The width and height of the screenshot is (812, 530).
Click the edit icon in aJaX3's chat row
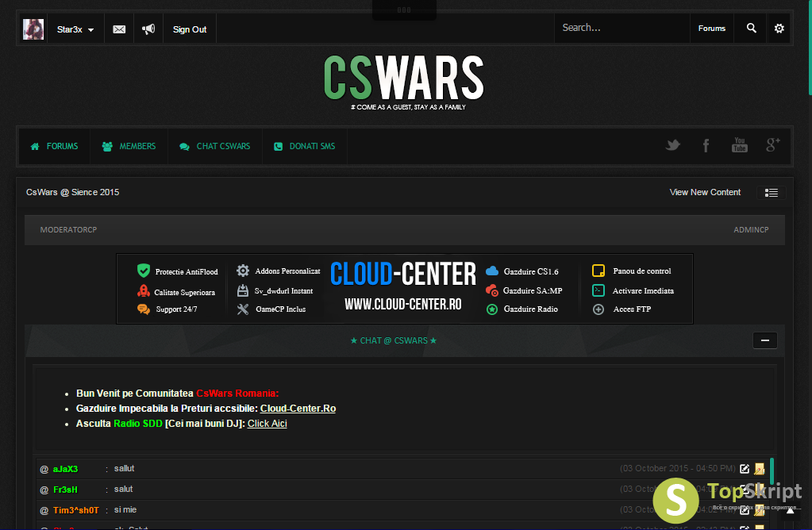click(x=745, y=469)
